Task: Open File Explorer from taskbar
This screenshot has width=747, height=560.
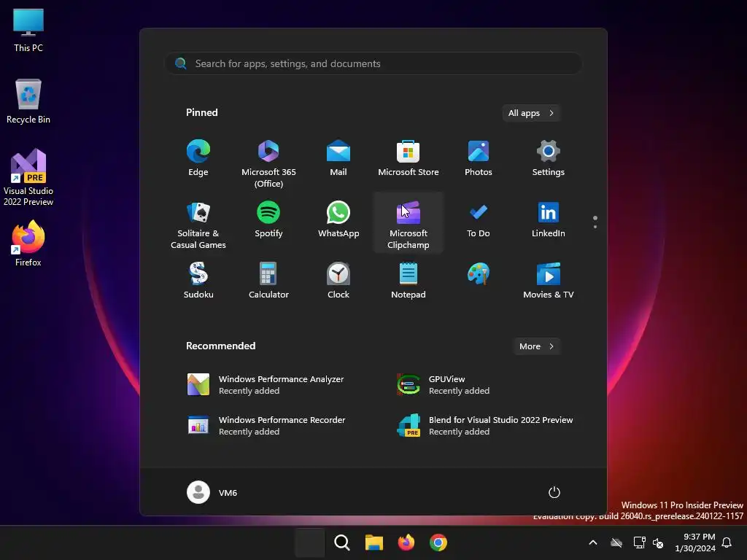Action: click(x=374, y=542)
